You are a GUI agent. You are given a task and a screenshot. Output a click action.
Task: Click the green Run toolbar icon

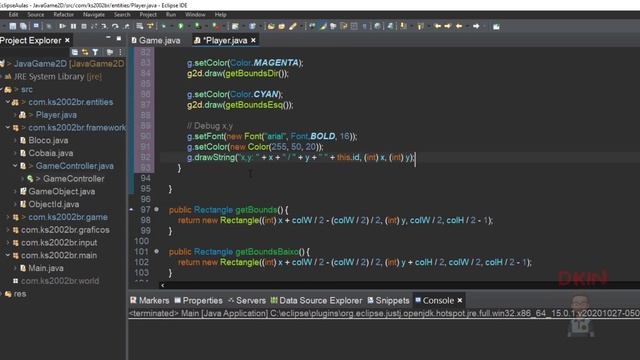(x=180, y=26)
